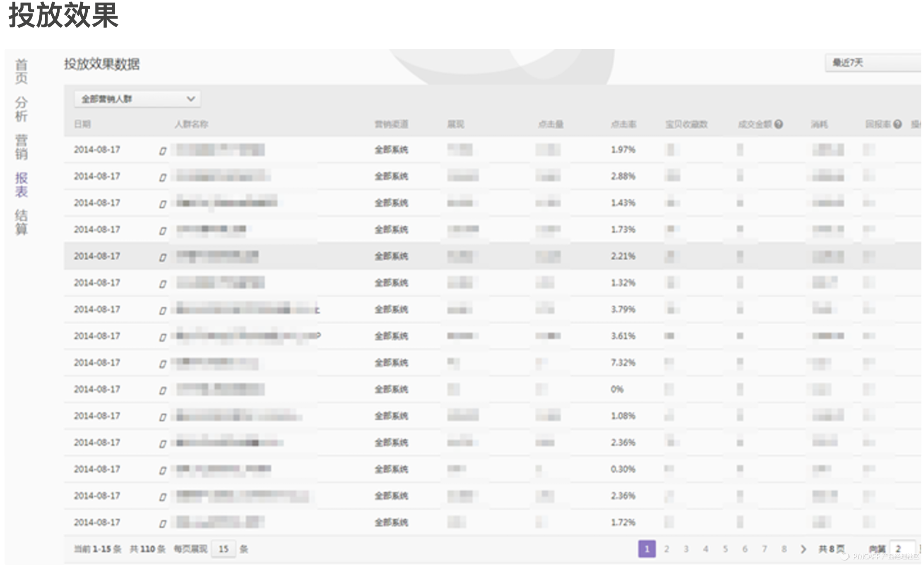
Task: Select the 报表 sidebar item
Action: coord(21,184)
